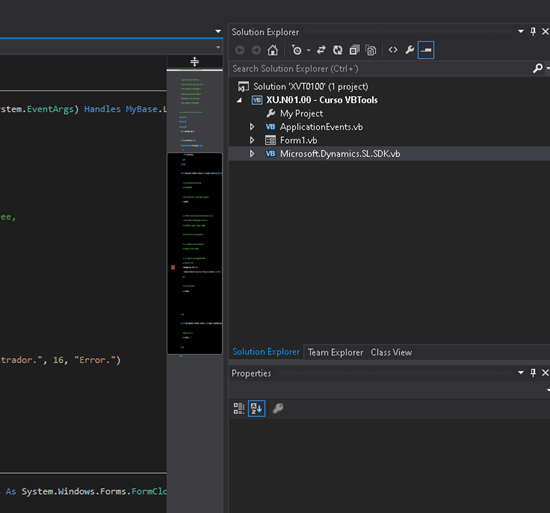Click the code minimap scroll viewport
The image size is (550, 513).
tap(195, 253)
